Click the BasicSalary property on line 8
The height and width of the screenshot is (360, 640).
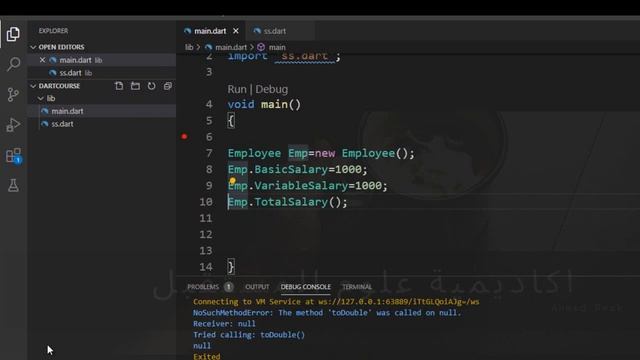[x=291, y=169]
